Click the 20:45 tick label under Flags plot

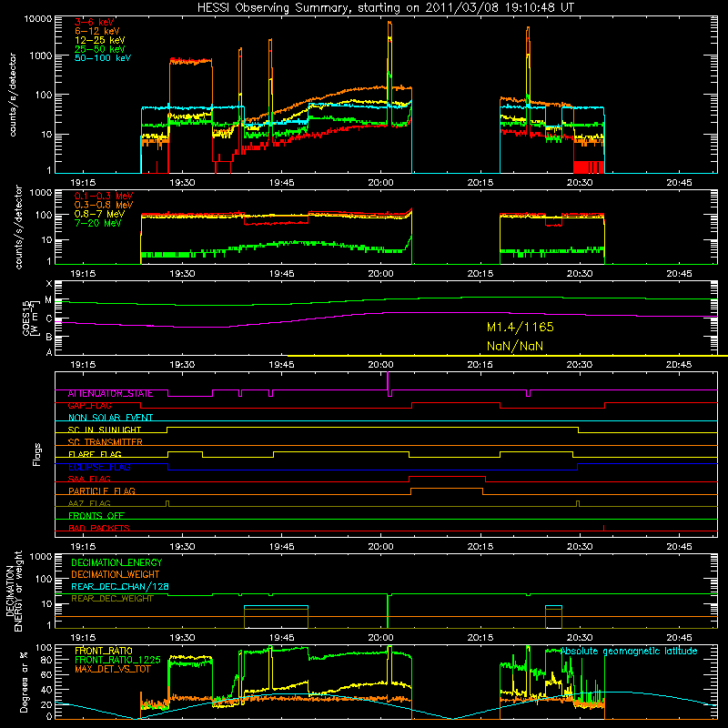coord(679,547)
